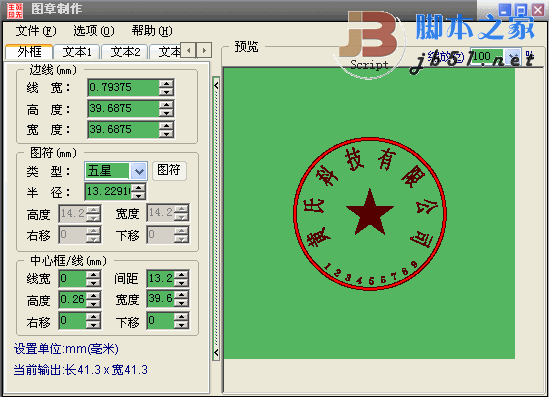Screen dimensions: 549x397
Task: Expand the 类型 五星 dropdown
Action: (x=139, y=171)
